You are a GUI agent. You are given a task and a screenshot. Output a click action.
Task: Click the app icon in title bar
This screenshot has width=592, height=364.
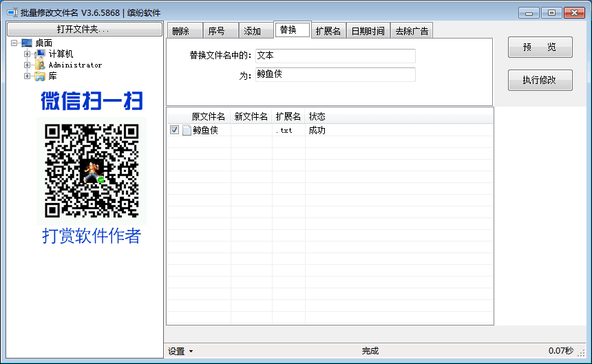pos(12,12)
